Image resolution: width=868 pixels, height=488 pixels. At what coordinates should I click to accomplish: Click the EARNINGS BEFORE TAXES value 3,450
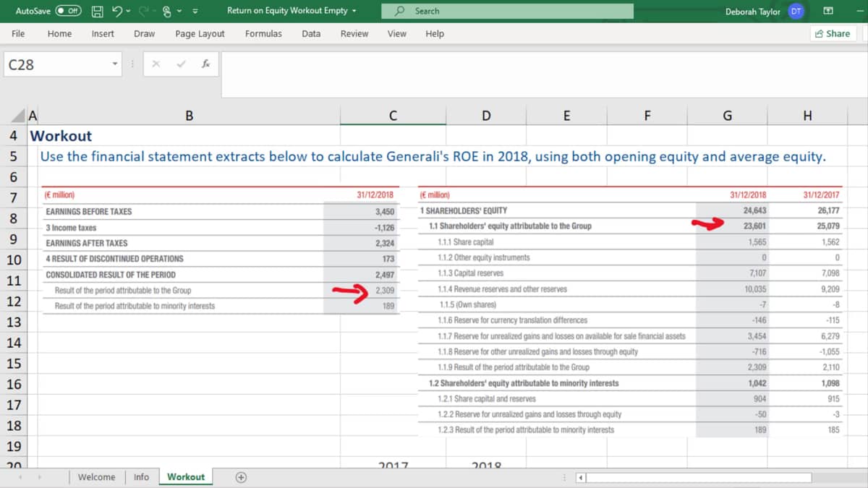[x=385, y=212]
